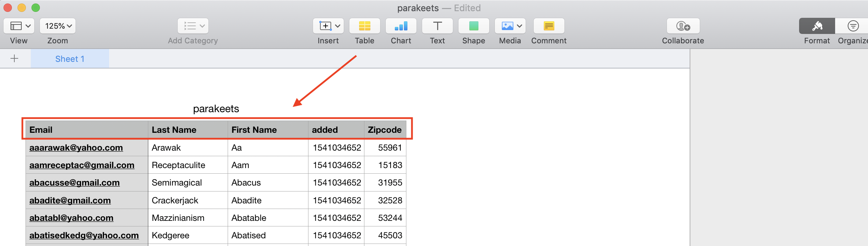Add a Shape to the sheet
Screen dimensions: 868x246
click(x=474, y=26)
